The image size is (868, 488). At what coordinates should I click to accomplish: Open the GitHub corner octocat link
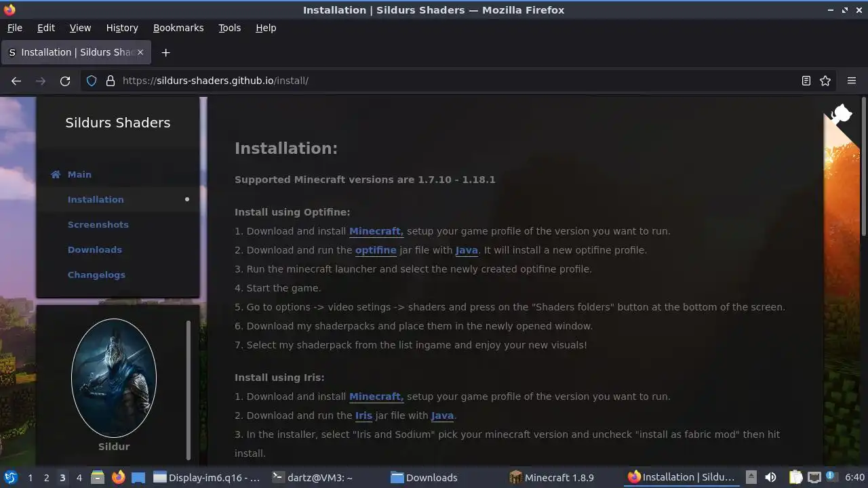(841, 114)
